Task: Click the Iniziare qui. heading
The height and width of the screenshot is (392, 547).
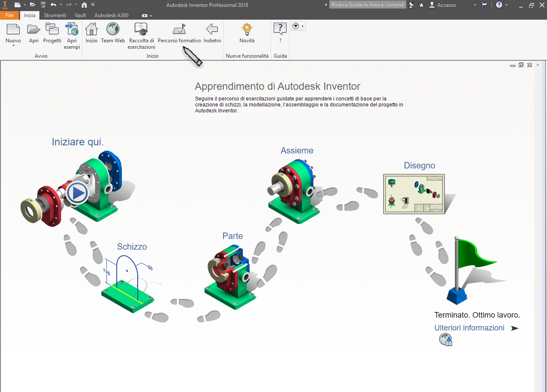Action: click(x=78, y=141)
